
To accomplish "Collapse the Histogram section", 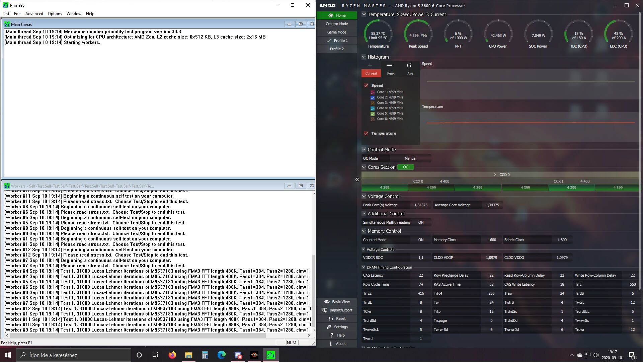I will tap(365, 57).
